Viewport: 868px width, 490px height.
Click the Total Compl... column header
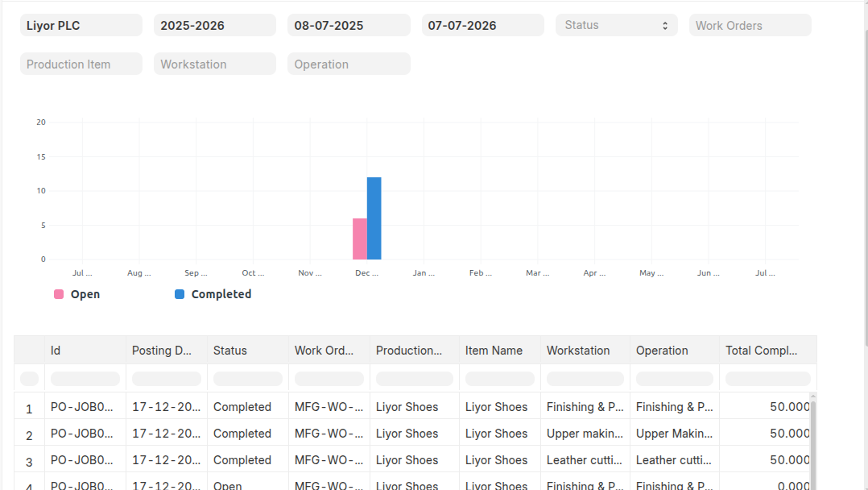click(x=767, y=351)
